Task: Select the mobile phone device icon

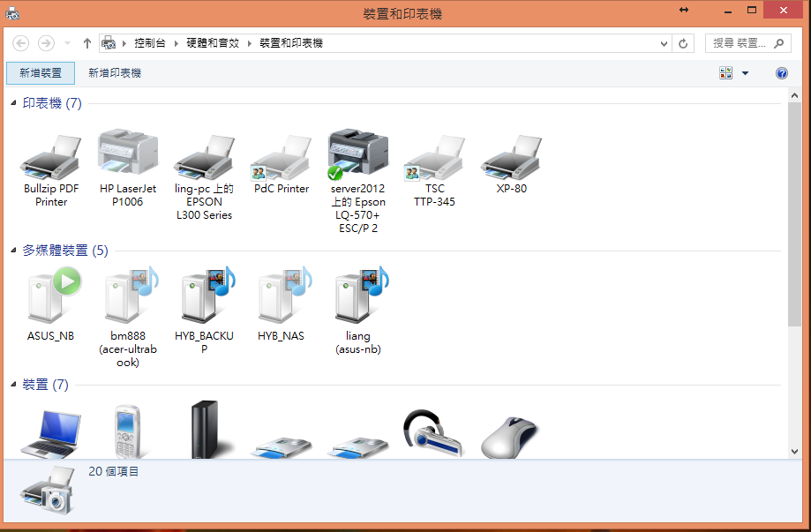Action: [x=127, y=431]
